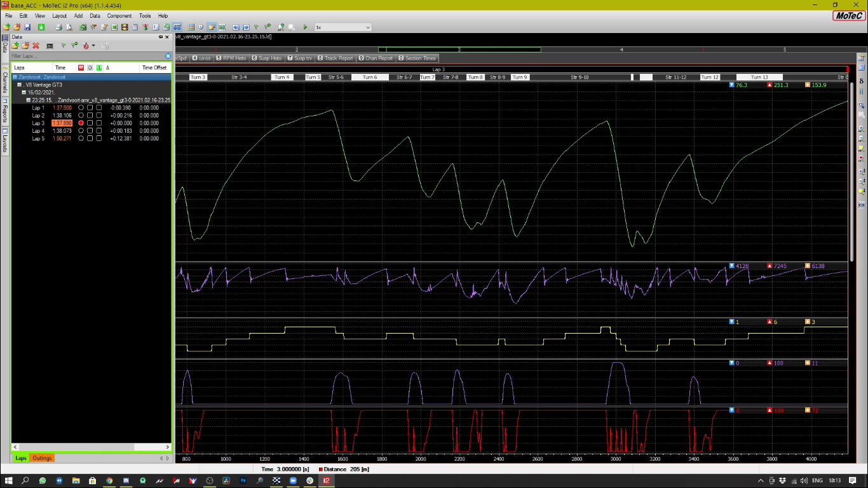Viewport: 868px width, 488px height.
Task: Click the green play button in toolbar
Action: (x=305, y=27)
